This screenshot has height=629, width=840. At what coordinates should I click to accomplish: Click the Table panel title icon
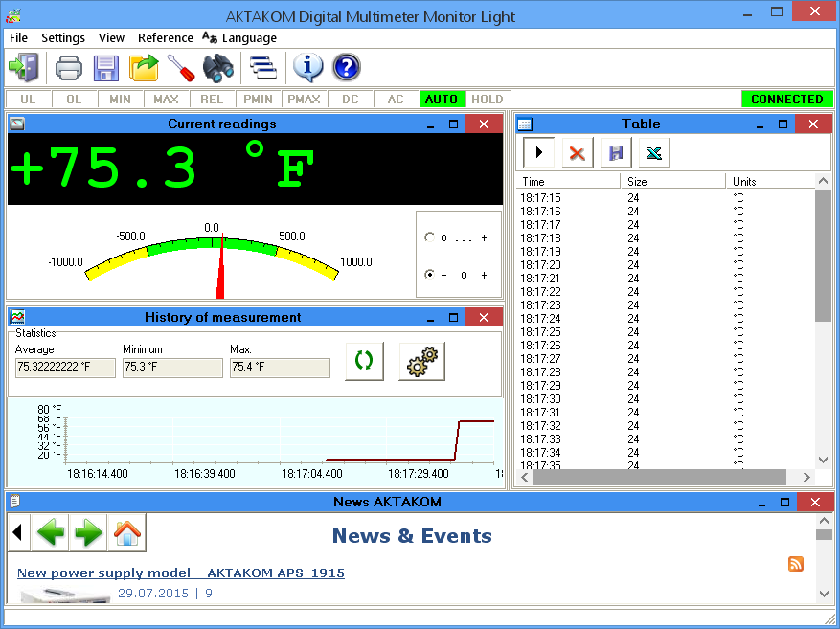(525, 124)
